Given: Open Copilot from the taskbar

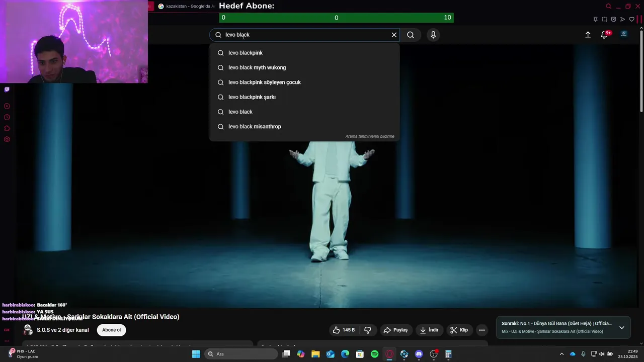Looking at the screenshot, I should pyautogui.click(x=301, y=354).
